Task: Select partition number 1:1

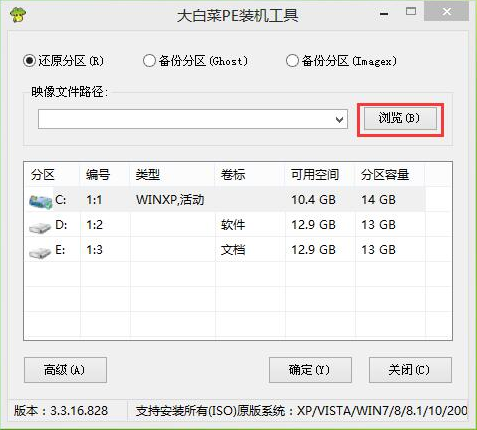Action: (x=94, y=200)
